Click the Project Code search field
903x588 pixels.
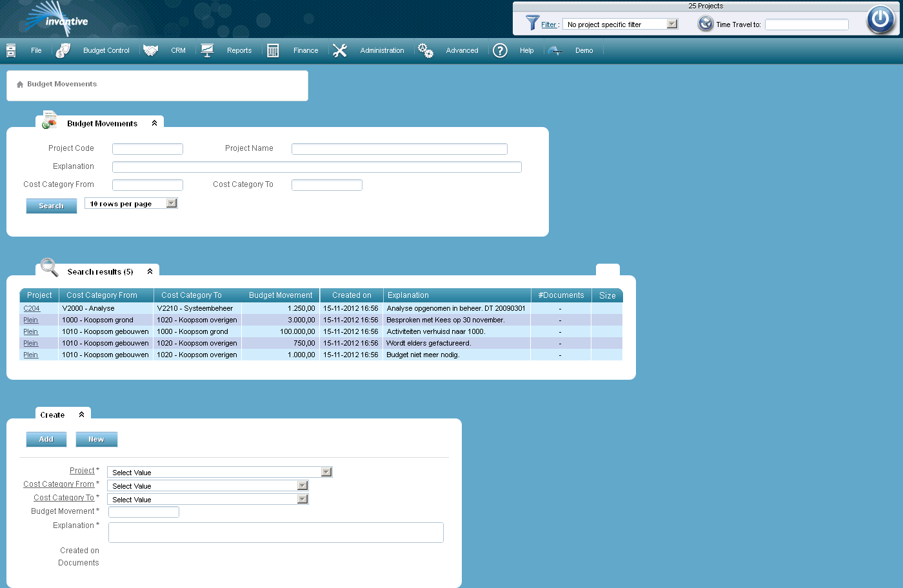[148, 149]
